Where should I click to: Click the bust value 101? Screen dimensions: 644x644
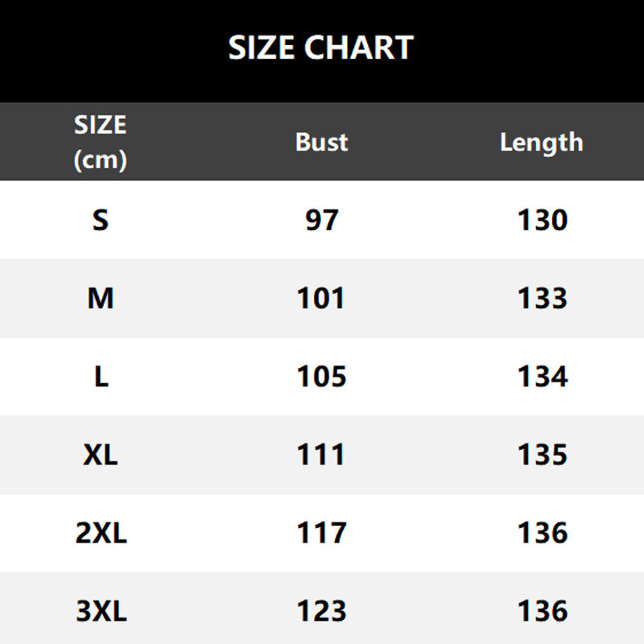click(320, 298)
